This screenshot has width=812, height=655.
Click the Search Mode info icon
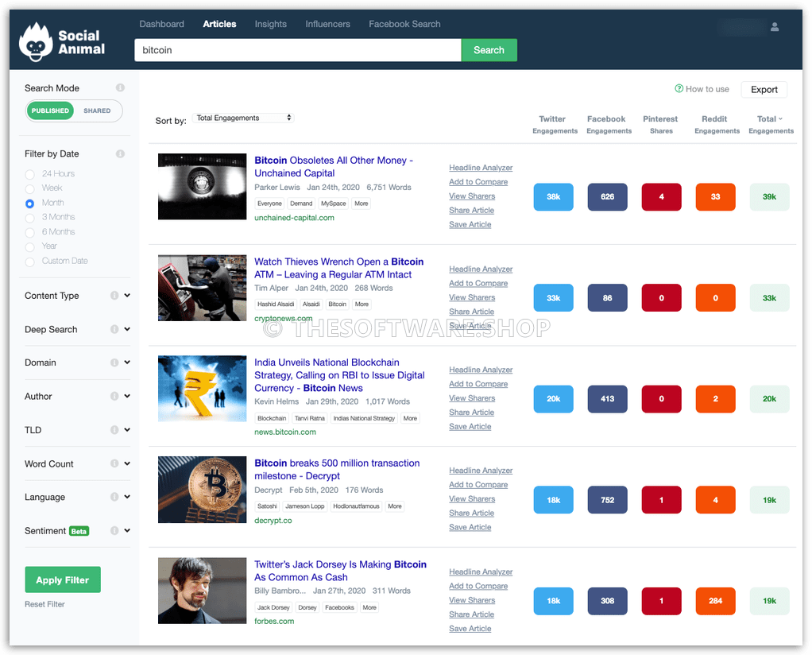pyautogui.click(x=120, y=88)
